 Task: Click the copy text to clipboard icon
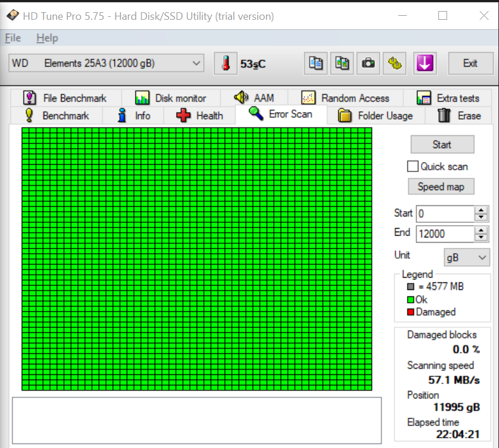pyautogui.click(x=315, y=64)
